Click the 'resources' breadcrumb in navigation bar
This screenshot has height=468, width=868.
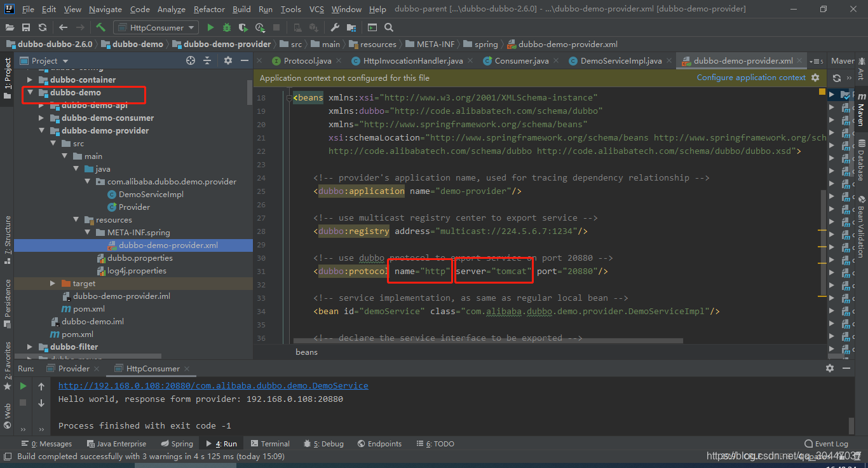pyautogui.click(x=373, y=44)
